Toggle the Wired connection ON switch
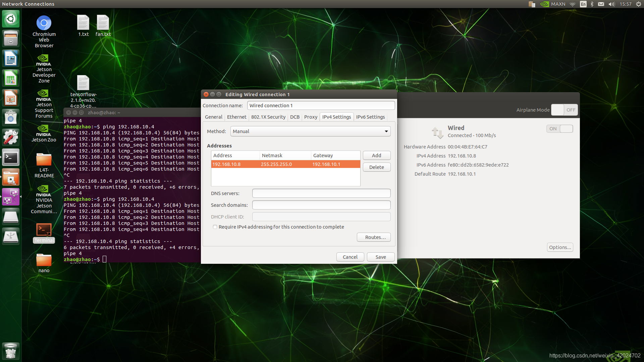644x362 pixels. 559,129
